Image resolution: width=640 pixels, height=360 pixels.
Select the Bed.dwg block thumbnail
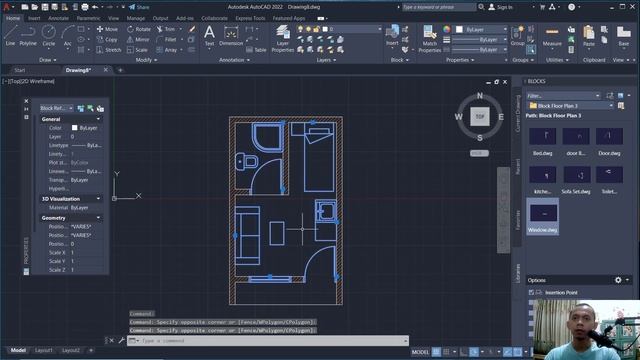(x=542, y=136)
